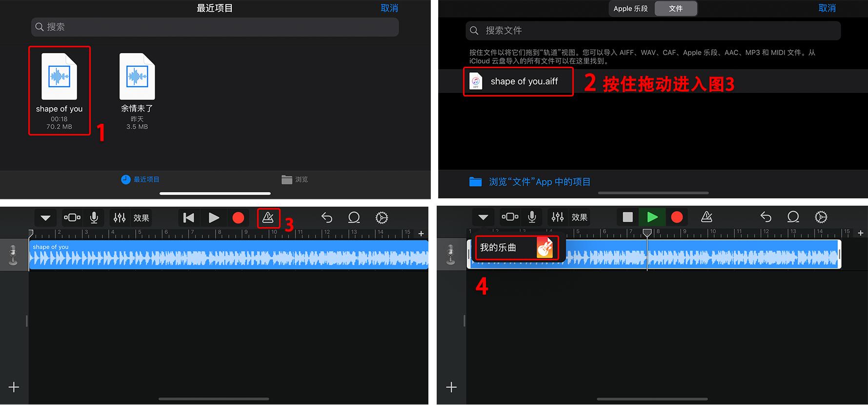
Task: Select the 文件 segment
Action: (x=676, y=8)
